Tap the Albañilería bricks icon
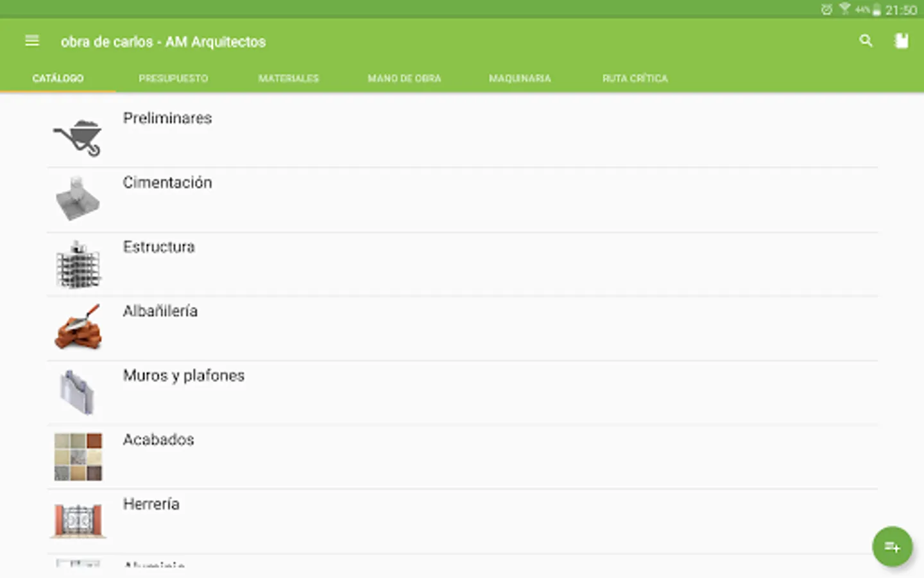Screen dimensions: 924x578 click(78, 328)
